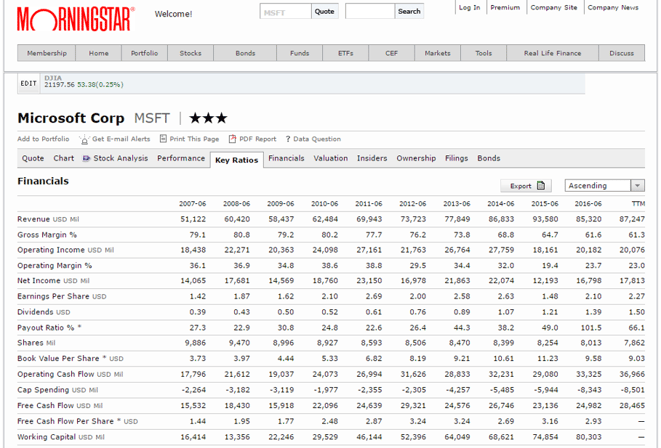Open the Funds menu
Viewport: 661px width, 448px height.
pos(299,53)
